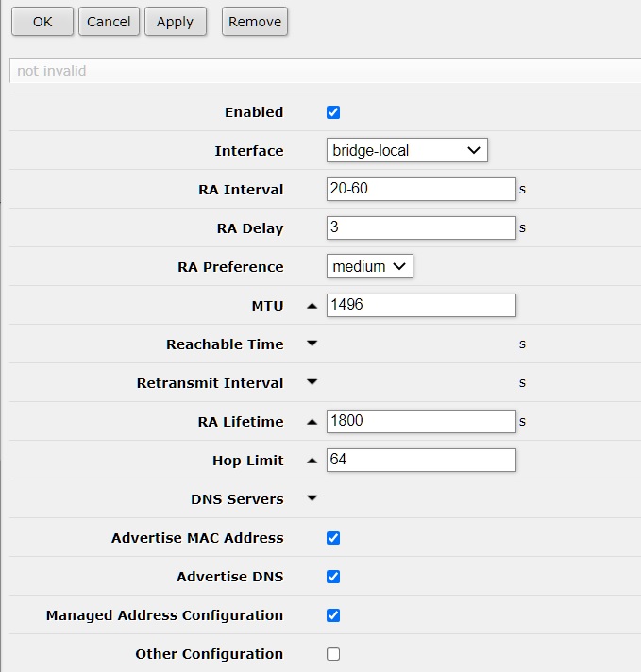Collapse the Hop Limit arrow
641x672 pixels.
coord(312,461)
